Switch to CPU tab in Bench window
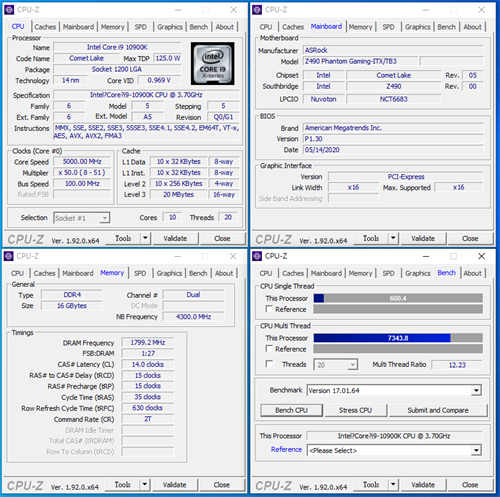The height and width of the screenshot is (497, 500). [266, 273]
